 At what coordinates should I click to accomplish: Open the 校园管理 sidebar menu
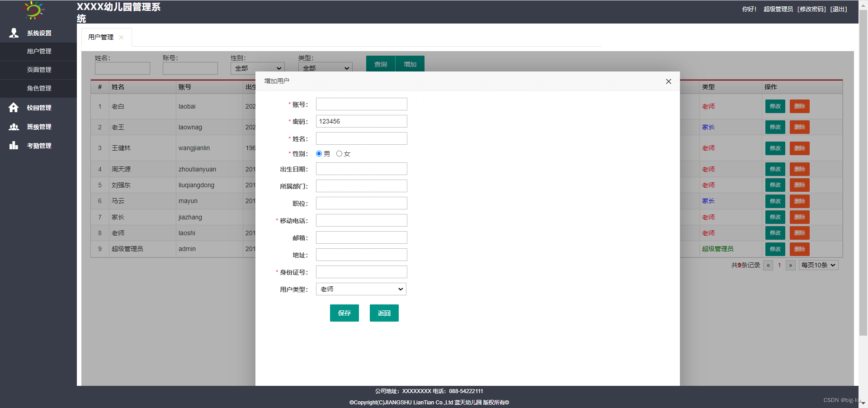[x=38, y=108]
